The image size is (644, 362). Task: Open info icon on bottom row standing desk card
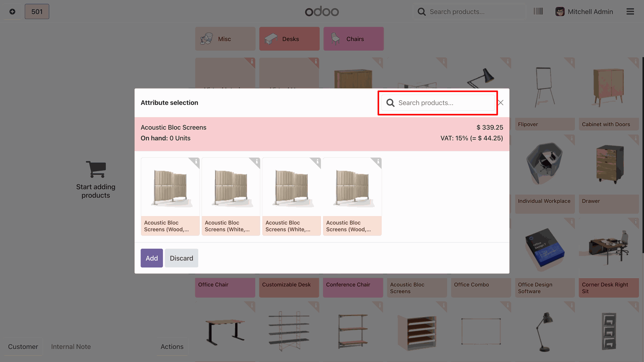point(252,305)
